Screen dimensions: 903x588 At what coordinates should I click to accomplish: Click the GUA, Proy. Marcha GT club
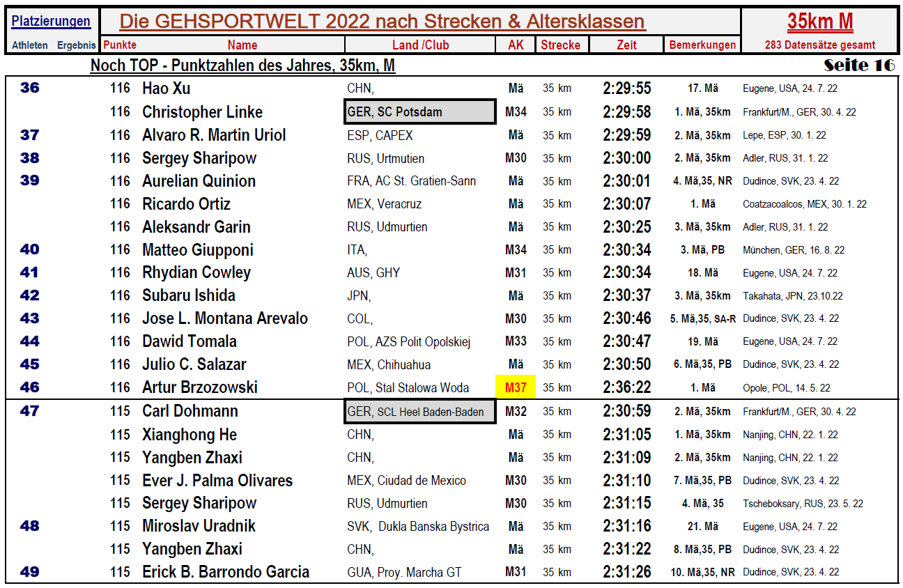404,573
